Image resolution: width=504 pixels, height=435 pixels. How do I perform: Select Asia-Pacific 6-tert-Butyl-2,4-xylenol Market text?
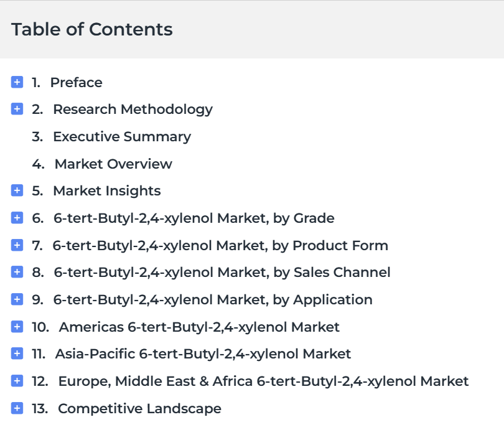tap(203, 354)
